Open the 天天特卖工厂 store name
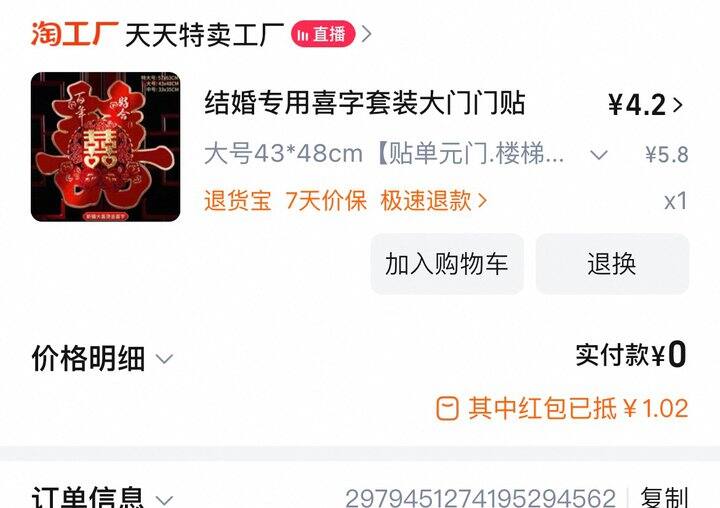 tap(204, 34)
